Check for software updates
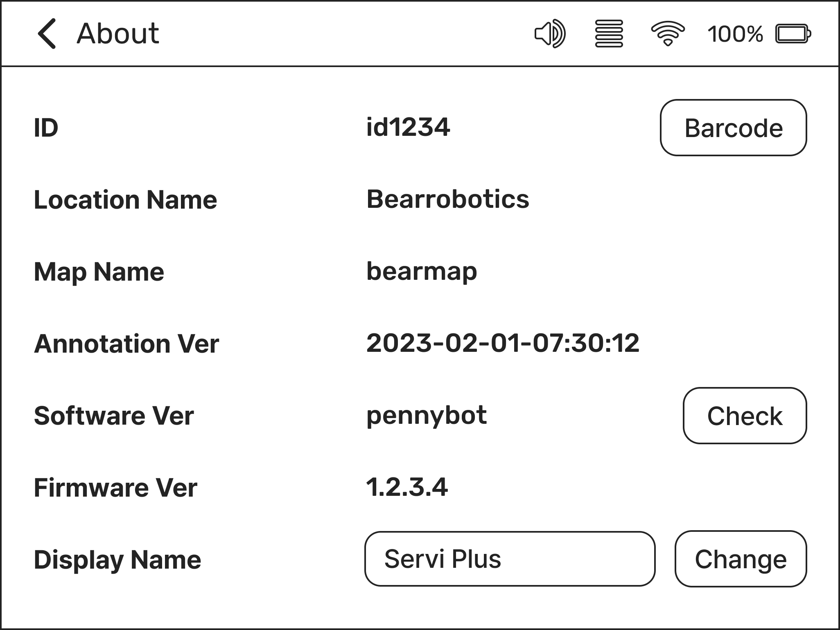This screenshot has height=630, width=840. 744,416
